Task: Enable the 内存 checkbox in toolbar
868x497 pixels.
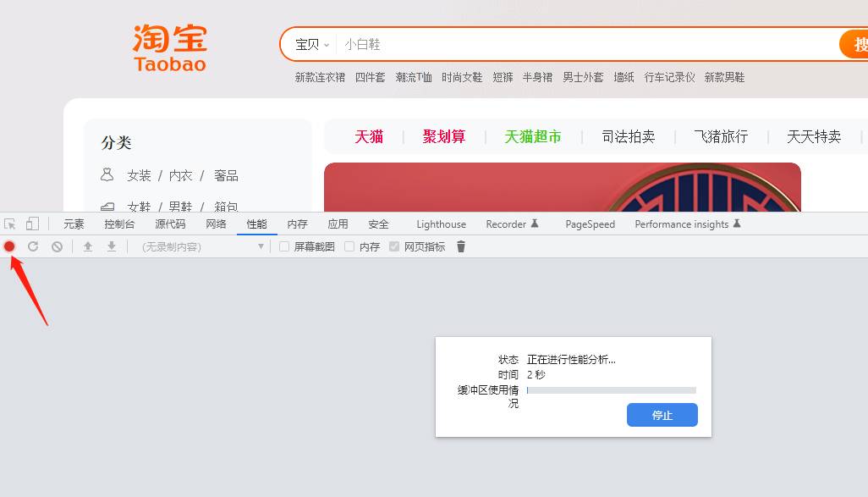Action: (x=349, y=246)
